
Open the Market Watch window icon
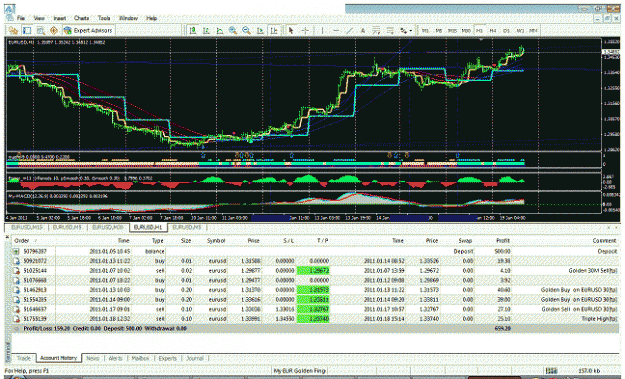13,30
